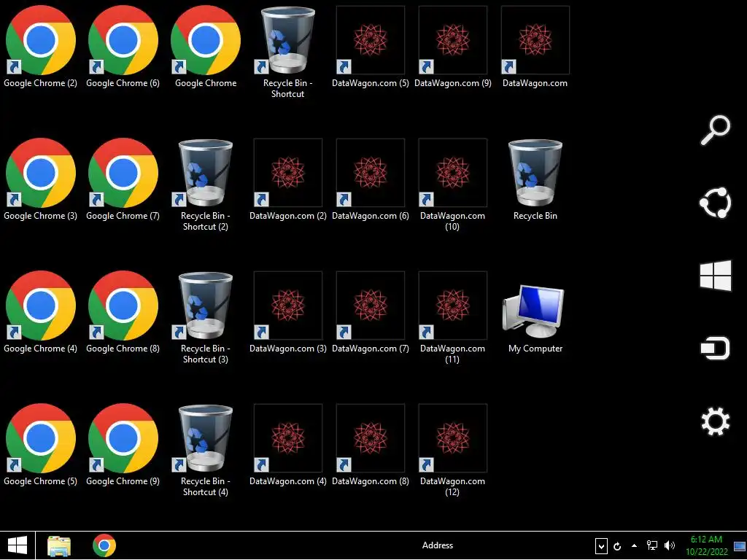Click the Address bar refresh button
Screen dimensions: 747x560
(x=617, y=546)
